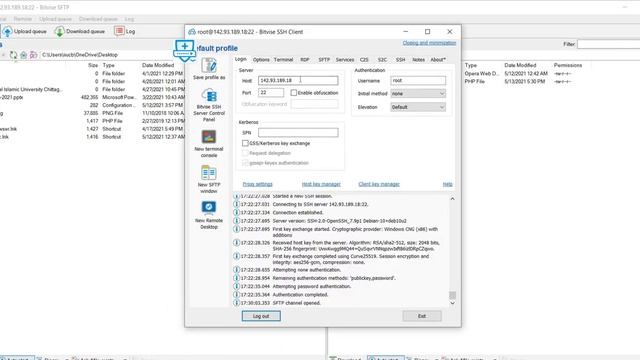Viewport: 640px width, 360px height.
Task: Switch to Services tab
Action: [345, 60]
